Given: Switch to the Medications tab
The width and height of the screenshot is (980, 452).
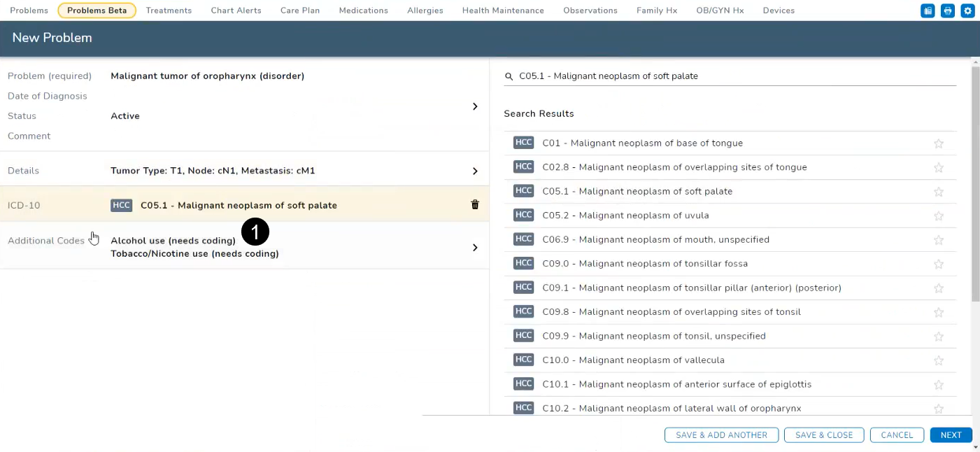Looking at the screenshot, I should 363,10.
